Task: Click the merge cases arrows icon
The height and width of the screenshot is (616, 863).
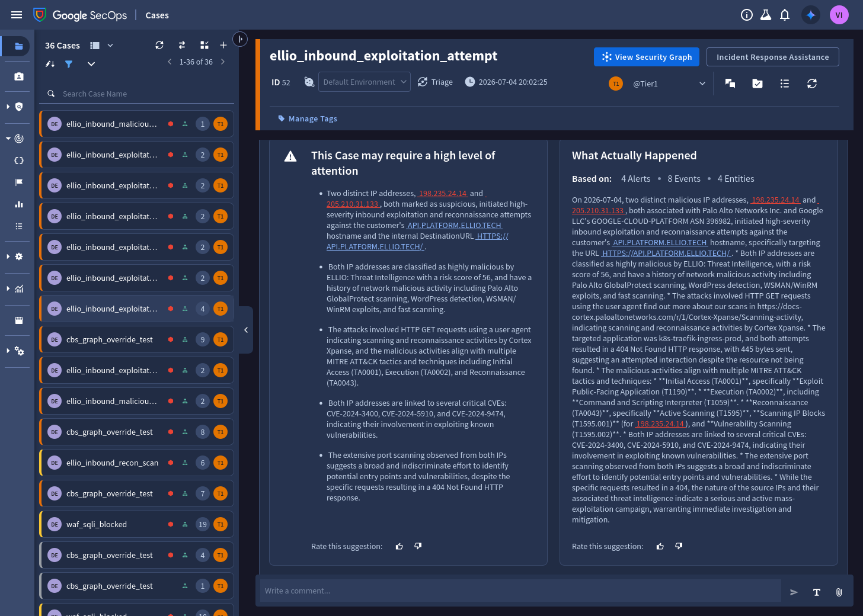Action: point(182,45)
